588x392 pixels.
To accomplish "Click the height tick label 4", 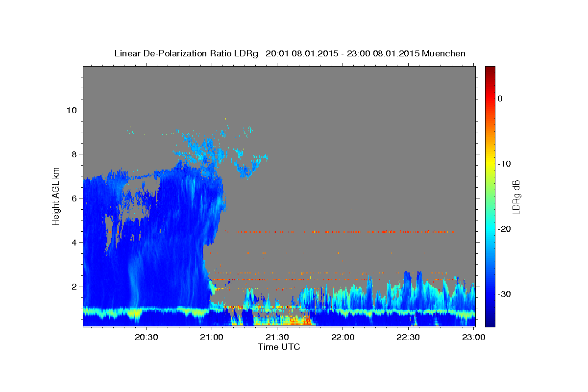I will 74,242.
